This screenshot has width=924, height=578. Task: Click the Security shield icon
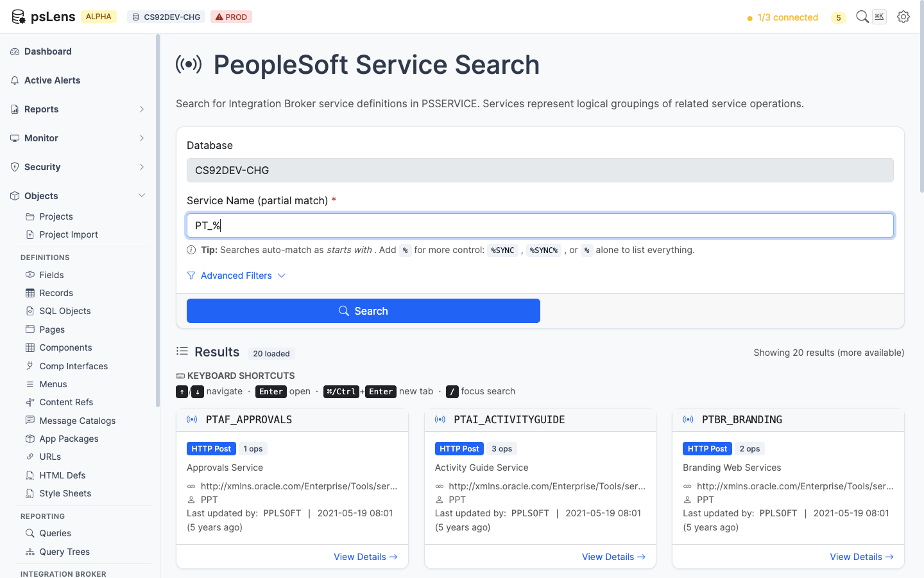(15, 167)
